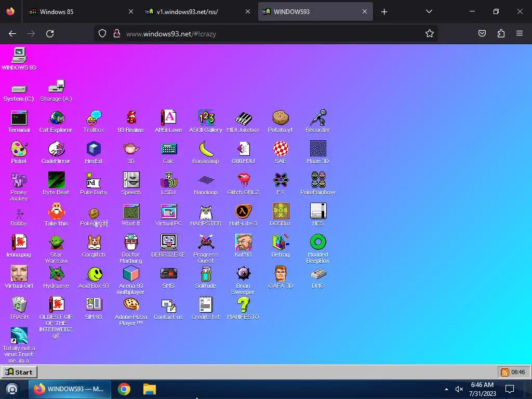Go back to previous page
The height and width of the screenshot is (399, 532).
12,34
